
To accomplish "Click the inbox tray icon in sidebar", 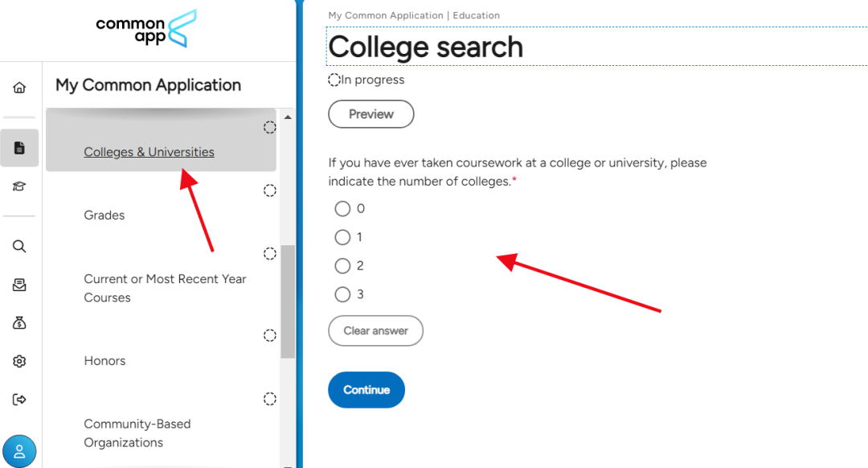I will point(19,285).
